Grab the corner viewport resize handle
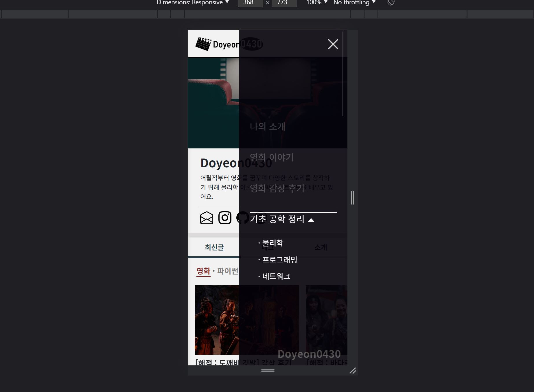 (353, 371)
